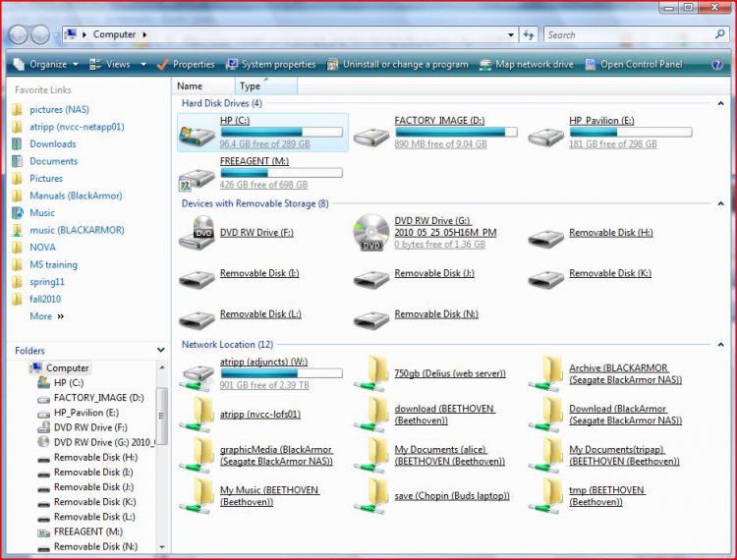This screenshot has width=737, height=560.
Task: Click the Forward navigation arrow button
Action: (x=40, y=34)
